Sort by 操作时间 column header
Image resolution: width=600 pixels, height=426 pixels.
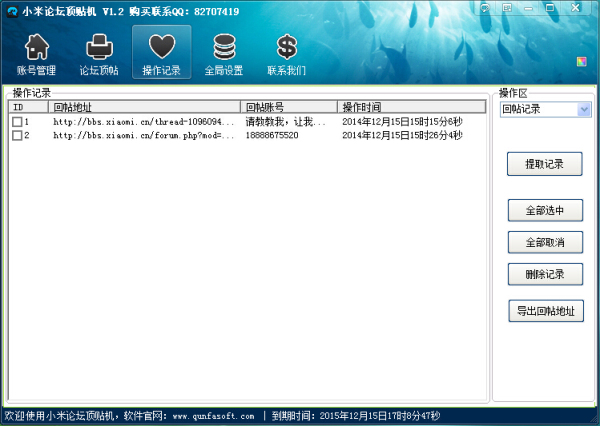coord(410,107)
